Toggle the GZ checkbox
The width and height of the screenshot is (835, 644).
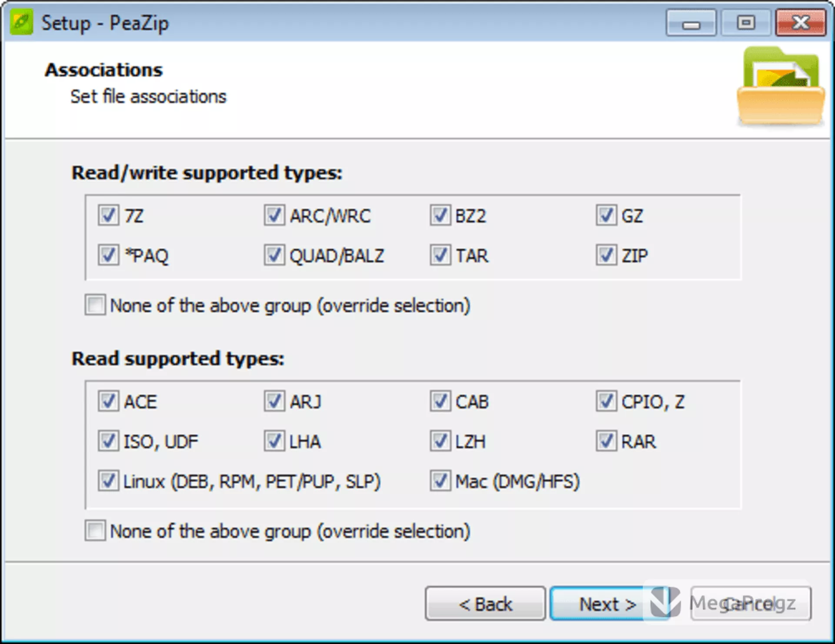606,215
